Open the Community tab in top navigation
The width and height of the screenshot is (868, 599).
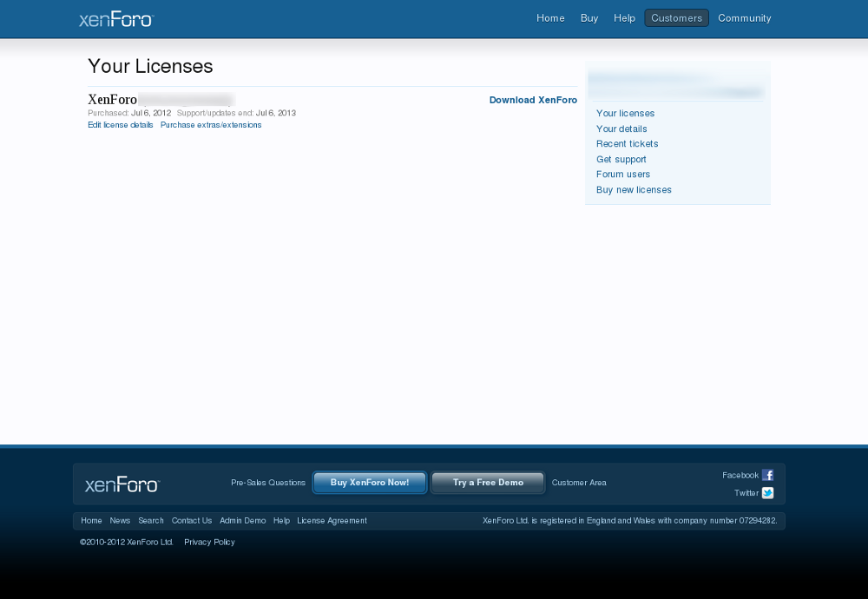pos(745,18)
